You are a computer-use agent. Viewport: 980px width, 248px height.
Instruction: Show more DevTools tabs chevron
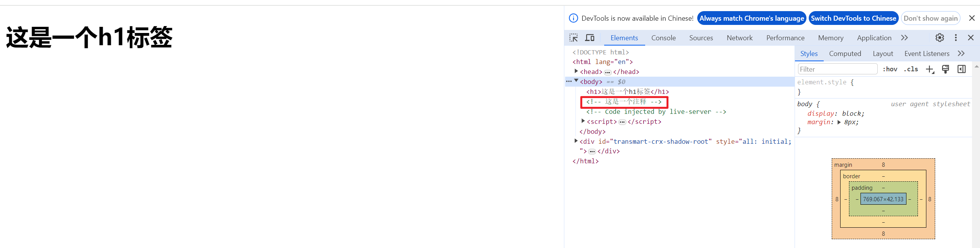pyautogui.click(x=905, y=38)
